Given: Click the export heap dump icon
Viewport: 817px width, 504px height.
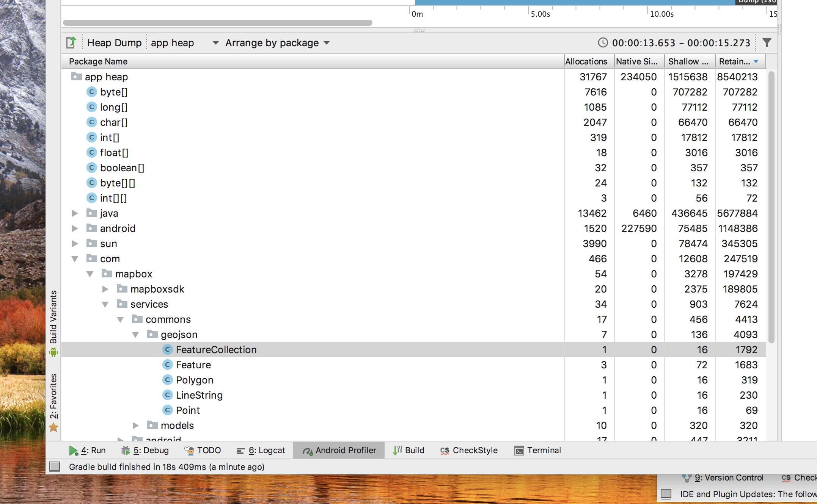Looking at the screenshot, I should click(x=71, y=42).
